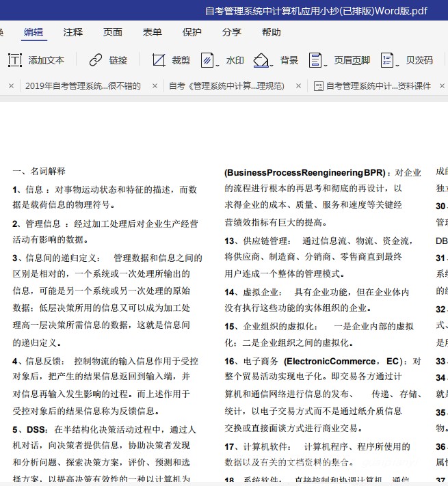Click the 裁剪 button label
Image resolution: width=448 pixels, height=486 pixels.
click(x=181, y=60)
